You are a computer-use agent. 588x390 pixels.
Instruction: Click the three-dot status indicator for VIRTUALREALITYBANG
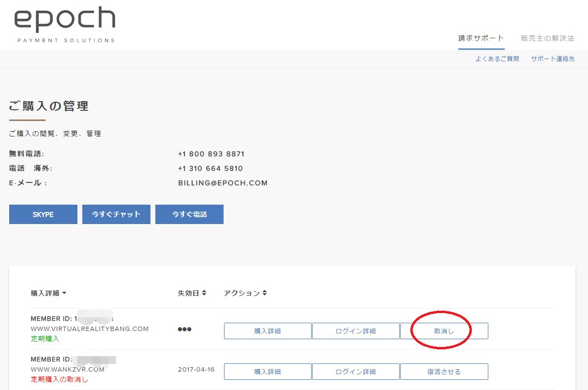pos(185,329)
